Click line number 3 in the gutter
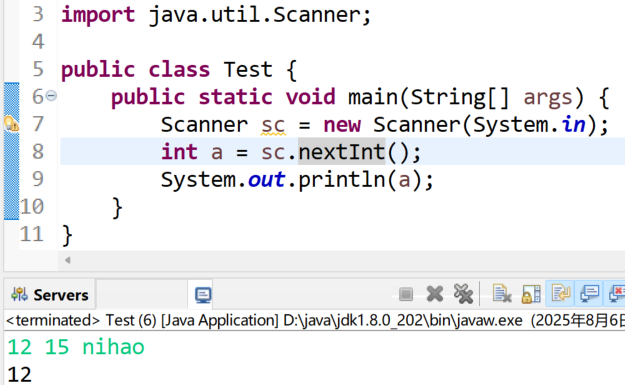Viewport: 625px width, 385px height. coord(38,14)
